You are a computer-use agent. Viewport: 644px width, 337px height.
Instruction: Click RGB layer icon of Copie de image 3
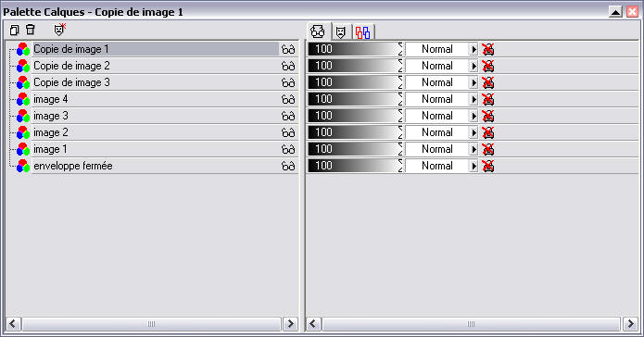pyautogui.click(x=23, y=83)
